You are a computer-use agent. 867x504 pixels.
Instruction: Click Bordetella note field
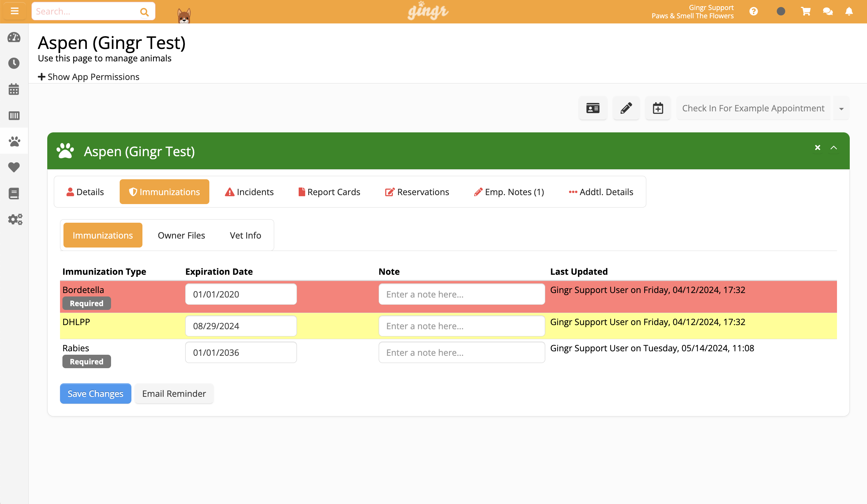pyautogui.click(x=462, y=294)
